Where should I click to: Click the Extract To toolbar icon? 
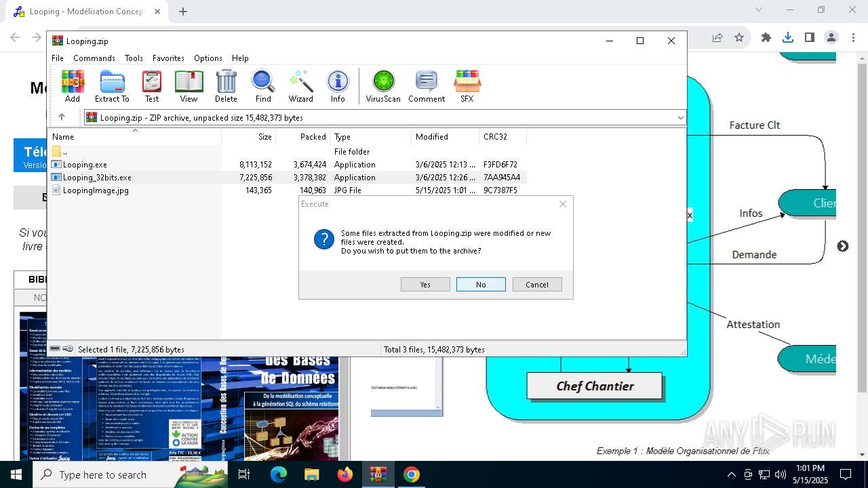pos(112,86)
